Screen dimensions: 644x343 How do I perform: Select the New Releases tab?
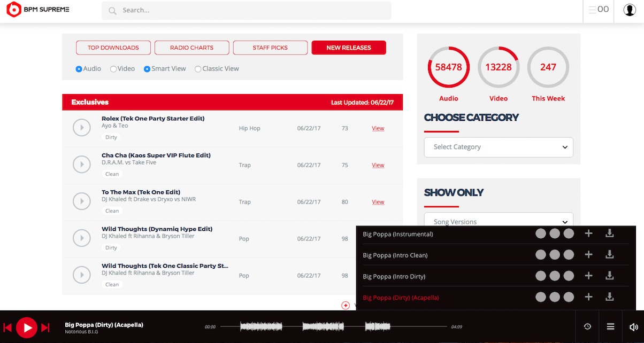349,48
